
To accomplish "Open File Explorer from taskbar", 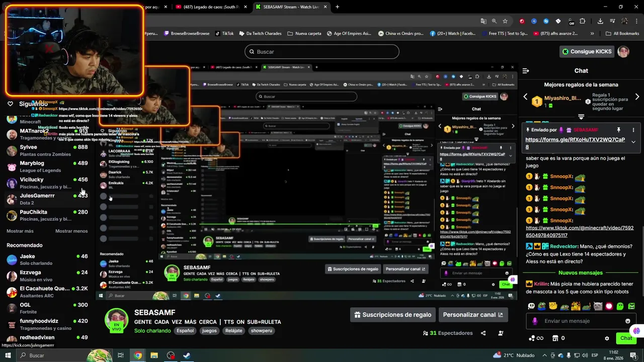I will [x=154, y=355].
